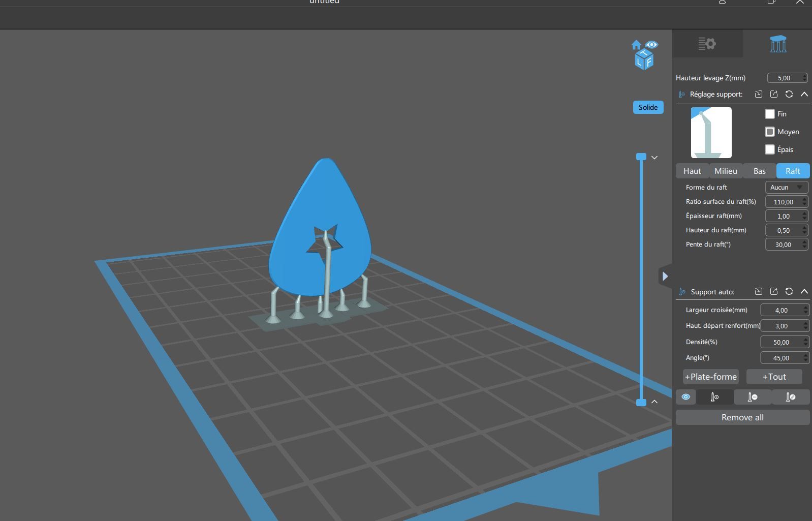This screenshot has width=812, height=521.
Task: Click the orientation view cube
Action: pyautogui.click(x=644, y=59)
